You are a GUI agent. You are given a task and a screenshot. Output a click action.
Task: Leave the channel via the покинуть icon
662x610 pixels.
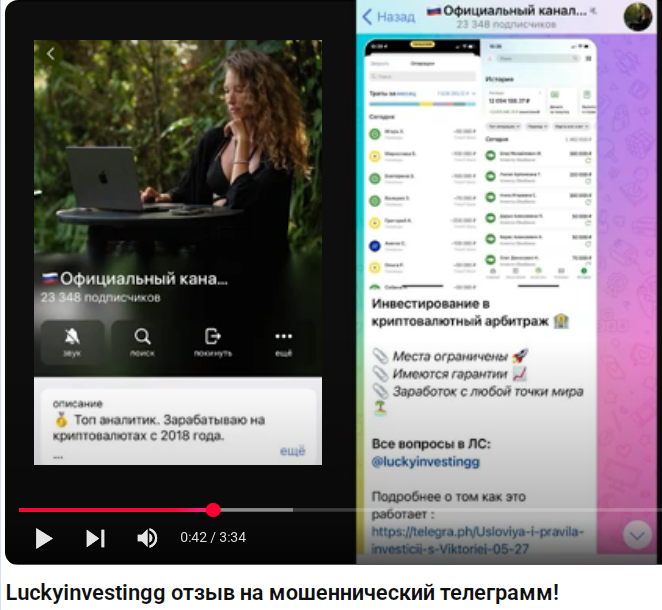click(212, 340)
